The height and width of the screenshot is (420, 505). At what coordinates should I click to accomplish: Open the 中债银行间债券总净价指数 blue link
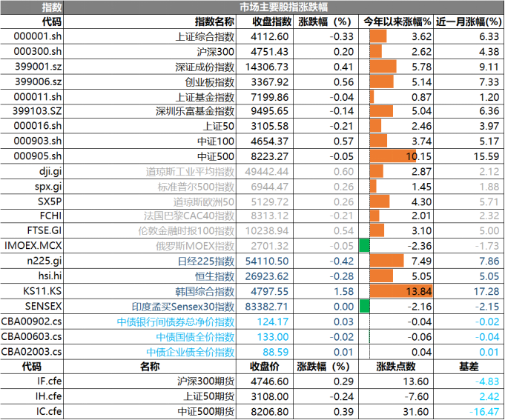(176, 321)
